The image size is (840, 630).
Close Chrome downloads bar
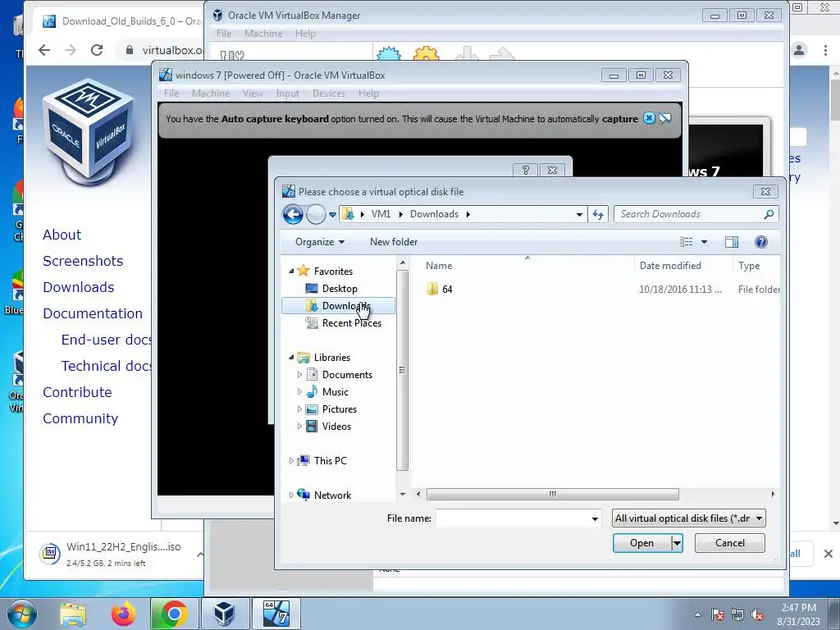[x=829, y=554]
